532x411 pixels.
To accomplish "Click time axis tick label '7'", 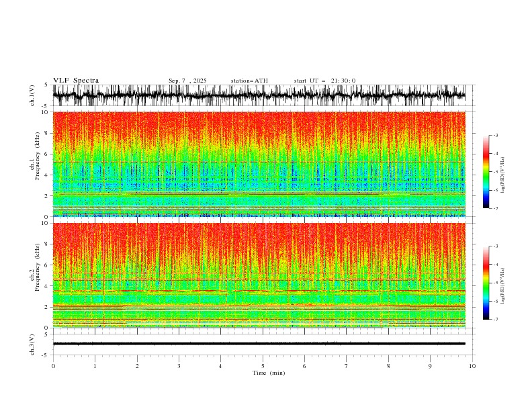I will (347, 366).
